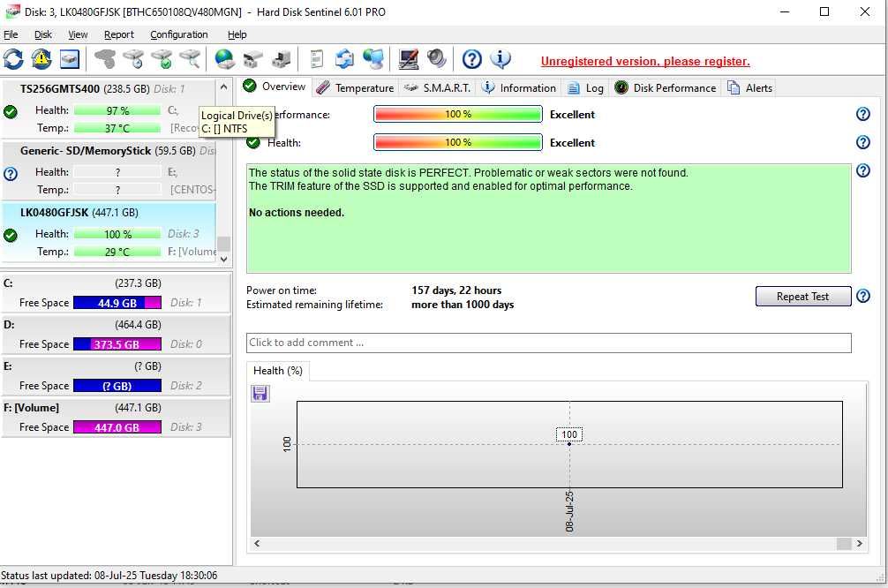Open the configuration laptop with tool icon
The image size is (888, 588).
409,59
